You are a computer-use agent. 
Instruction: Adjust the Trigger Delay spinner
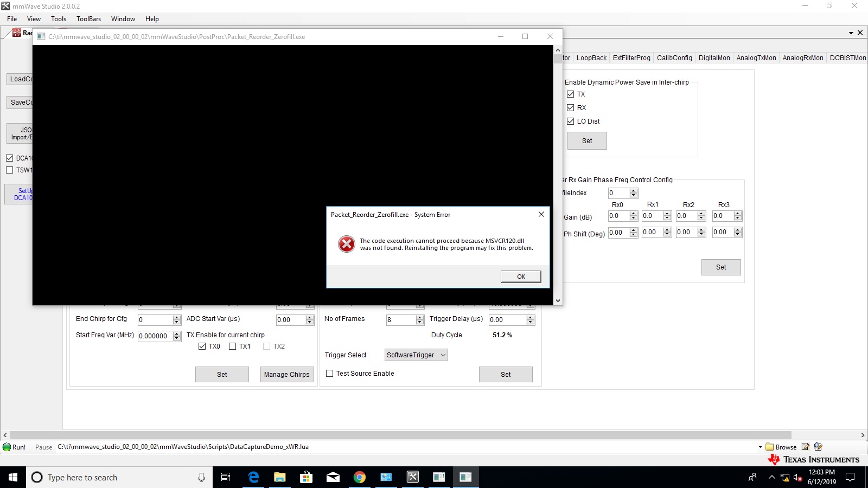(x=531, y=320)
